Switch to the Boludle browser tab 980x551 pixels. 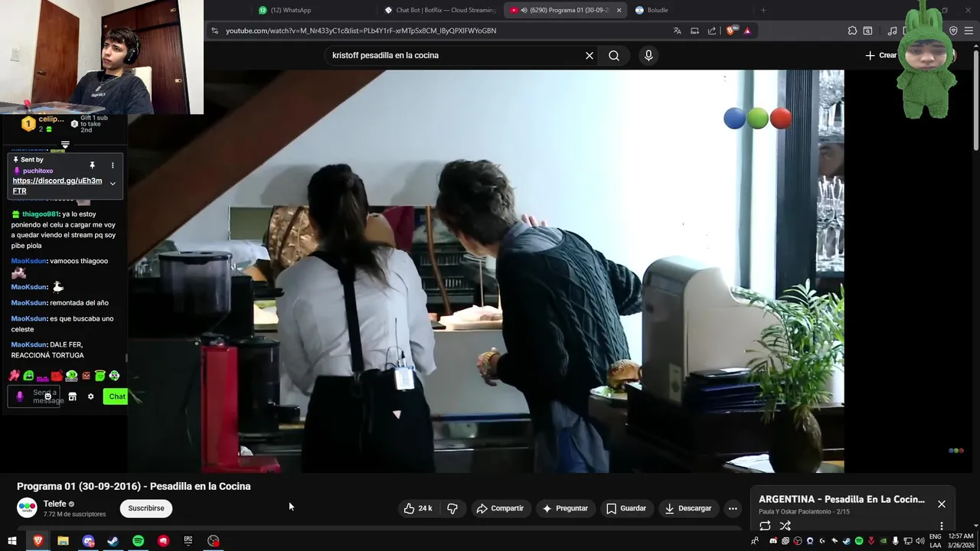click(x=658, y=10)
